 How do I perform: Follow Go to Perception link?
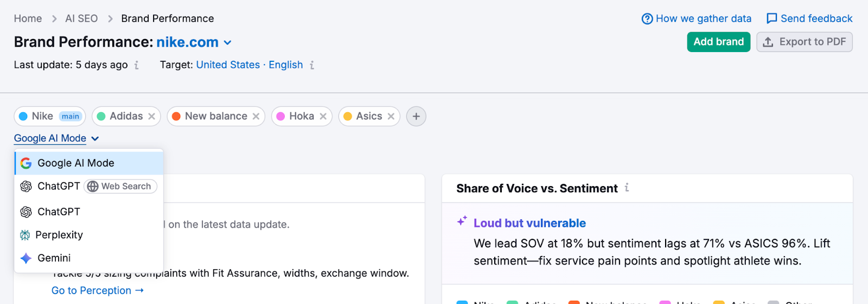98,290
